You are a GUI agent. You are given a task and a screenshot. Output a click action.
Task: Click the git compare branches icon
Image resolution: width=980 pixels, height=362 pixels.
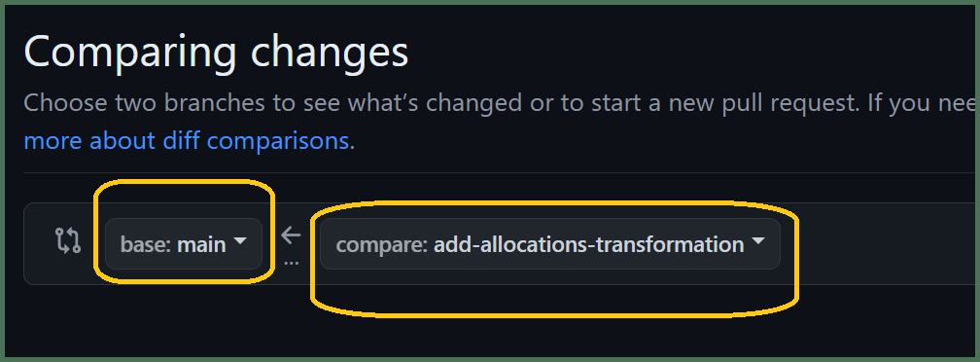(67, 240)
